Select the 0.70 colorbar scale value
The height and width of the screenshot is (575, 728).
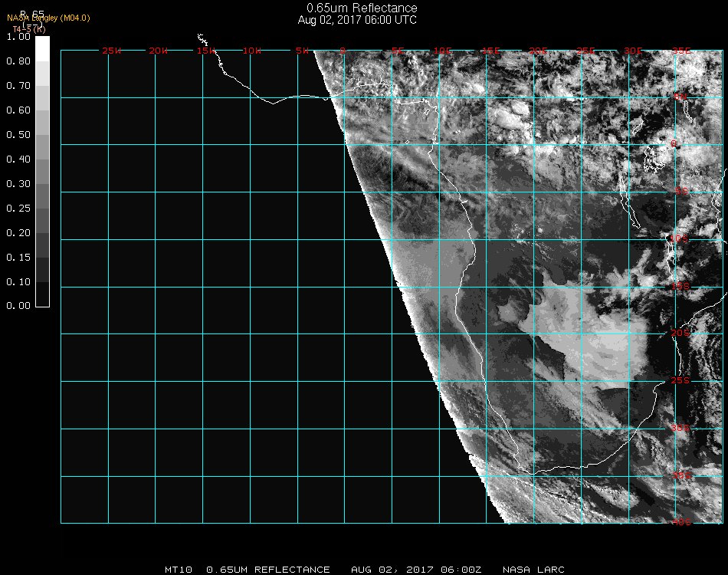point(18,86)
